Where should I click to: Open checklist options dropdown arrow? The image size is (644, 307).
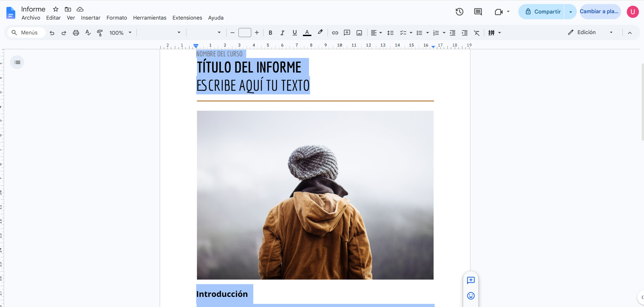[411, 33]
